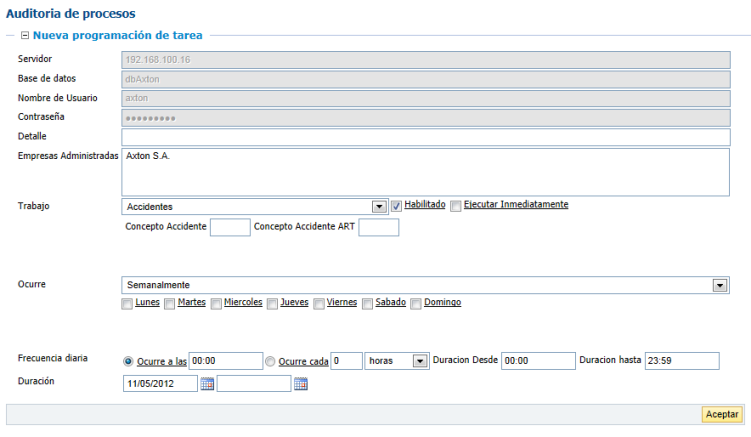Toggle the Habilitado checkbox
This screenshot has width=751, height=437.
[397, 205]
